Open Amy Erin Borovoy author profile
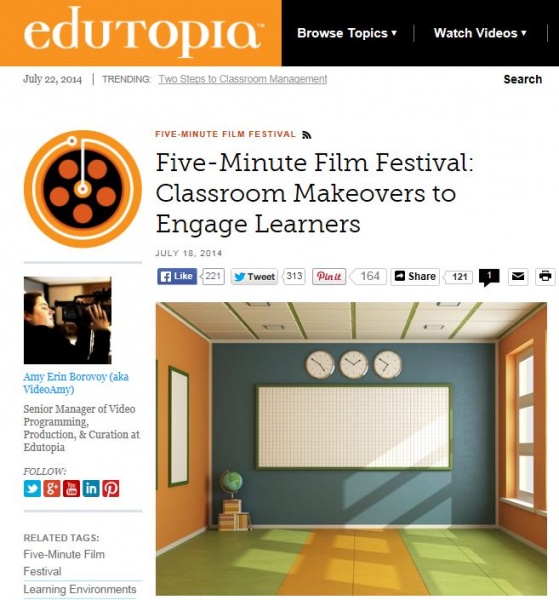The image size is (559, 600). coord(76,383)
